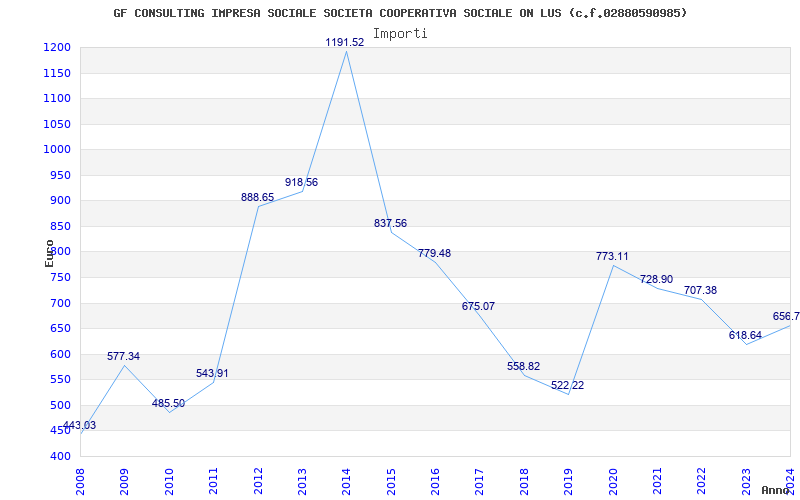Select the 918.56 data label

click(x=302, y=182)
